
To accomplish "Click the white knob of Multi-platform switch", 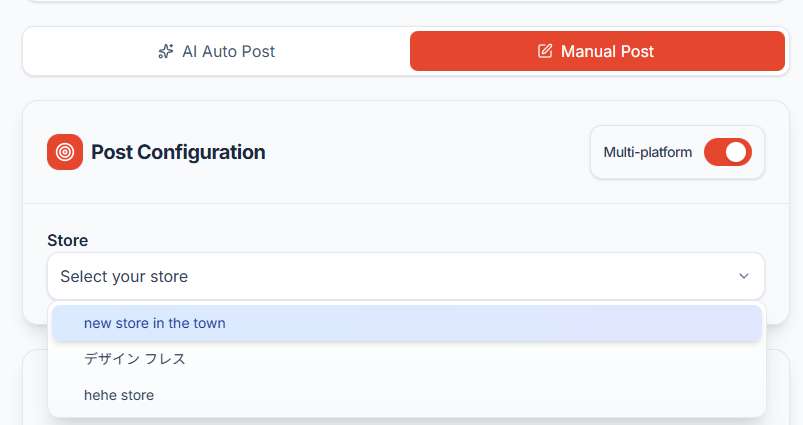I will [737, 152].
